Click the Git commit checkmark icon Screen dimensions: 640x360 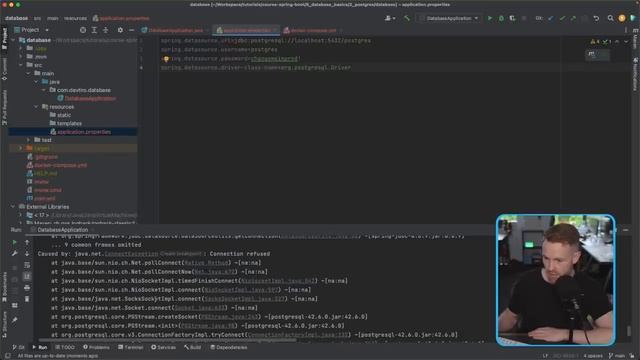(562, 18)
